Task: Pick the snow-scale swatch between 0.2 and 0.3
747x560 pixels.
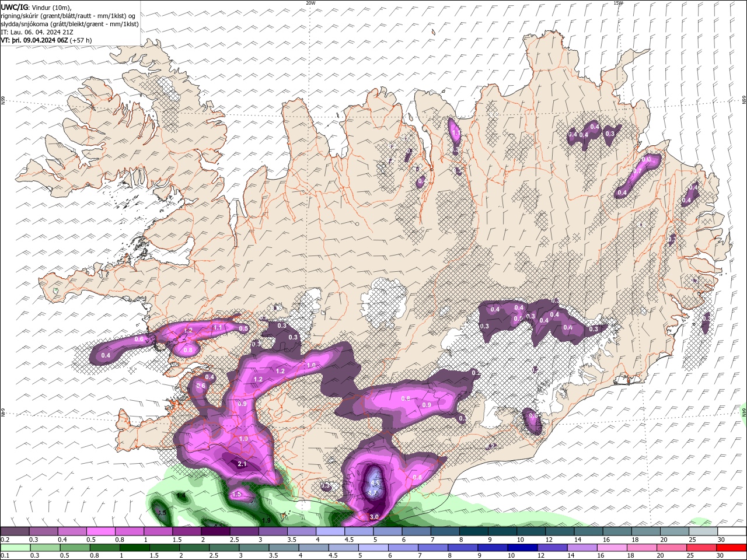Action: 15,531
